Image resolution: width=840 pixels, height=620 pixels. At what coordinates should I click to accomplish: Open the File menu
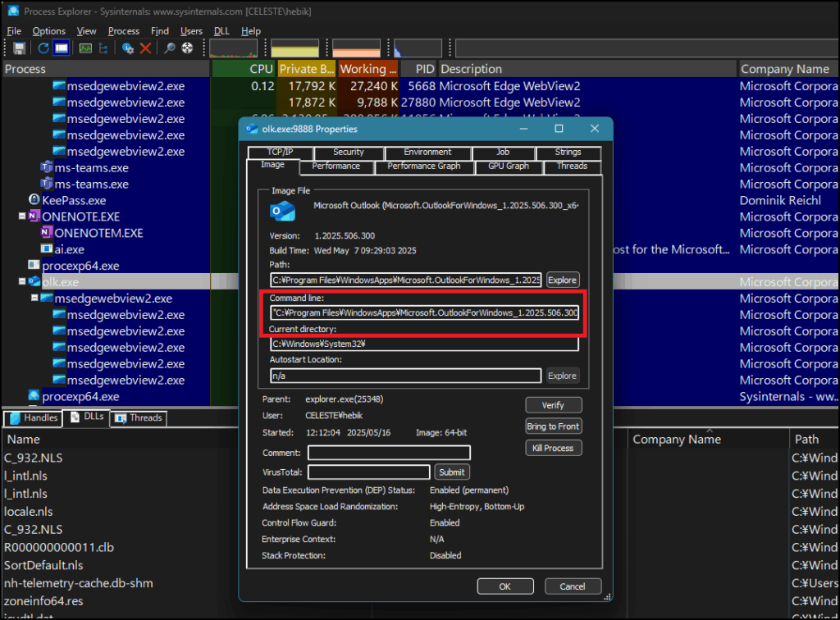point(14,31)
